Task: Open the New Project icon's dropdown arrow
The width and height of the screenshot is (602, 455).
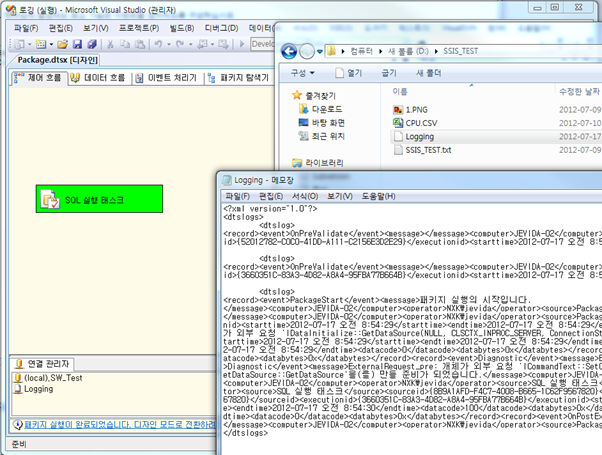Action: tap(30, 45)
